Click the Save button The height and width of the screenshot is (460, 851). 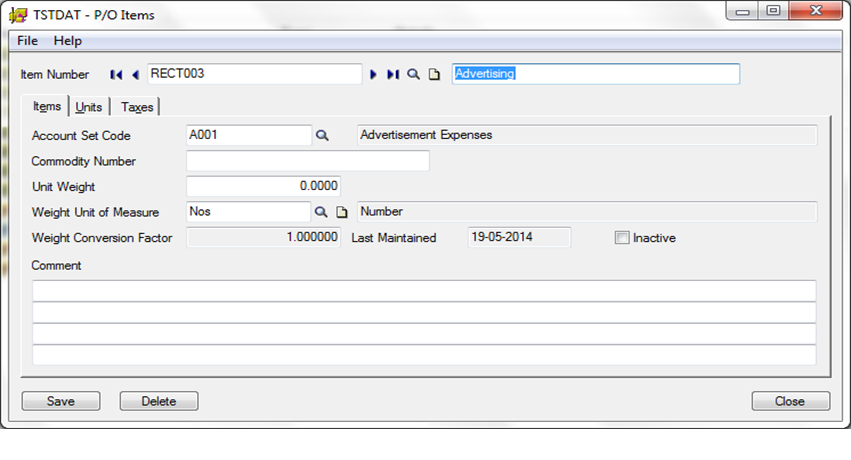click(61, 401)
